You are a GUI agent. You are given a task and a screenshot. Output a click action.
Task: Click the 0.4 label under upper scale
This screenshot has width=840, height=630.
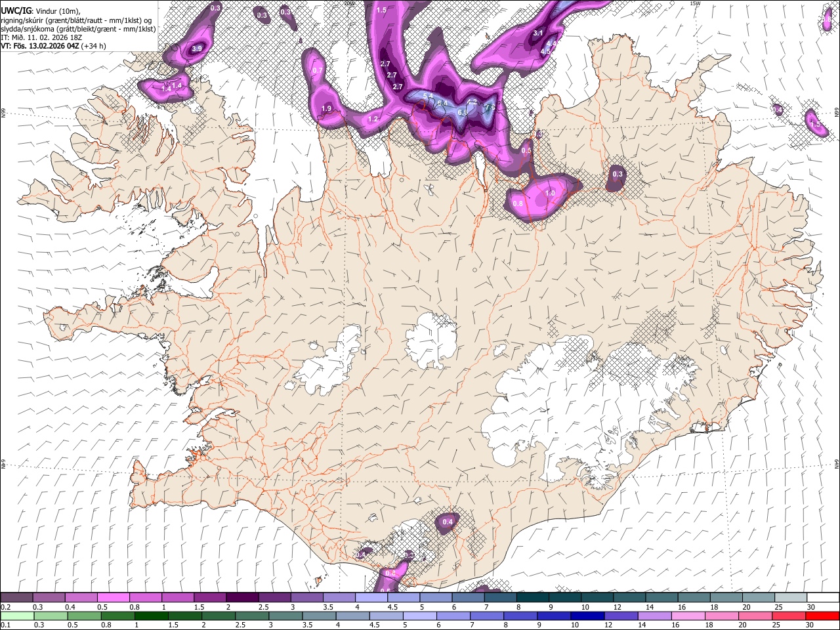70,607
